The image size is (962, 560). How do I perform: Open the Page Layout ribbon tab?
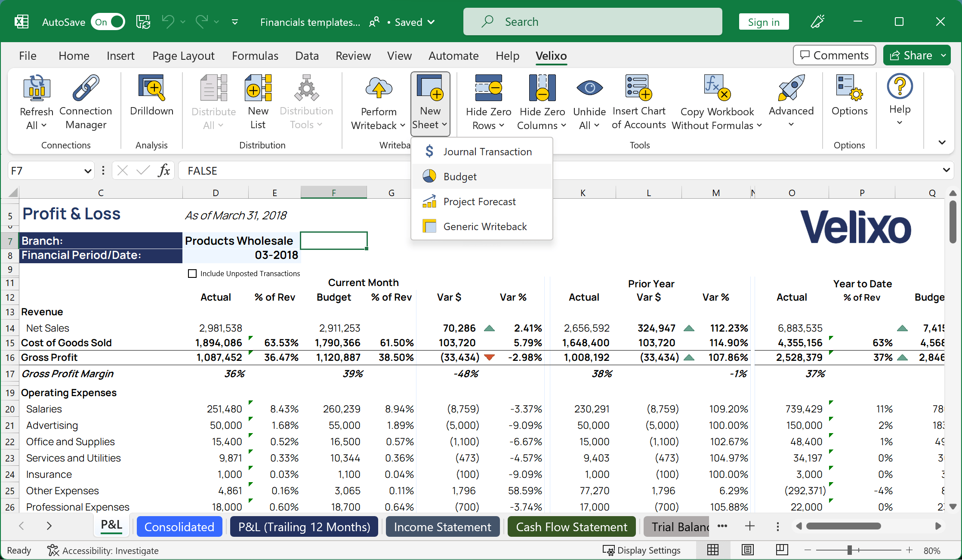pyautogui.click(x=183, y=56)
